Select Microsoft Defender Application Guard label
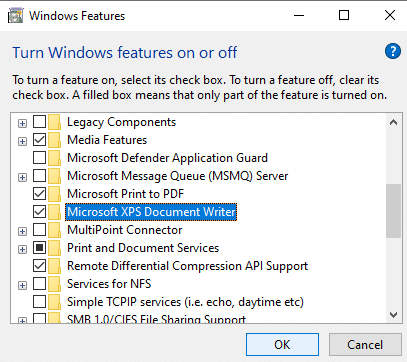 [x=167, y=158]
